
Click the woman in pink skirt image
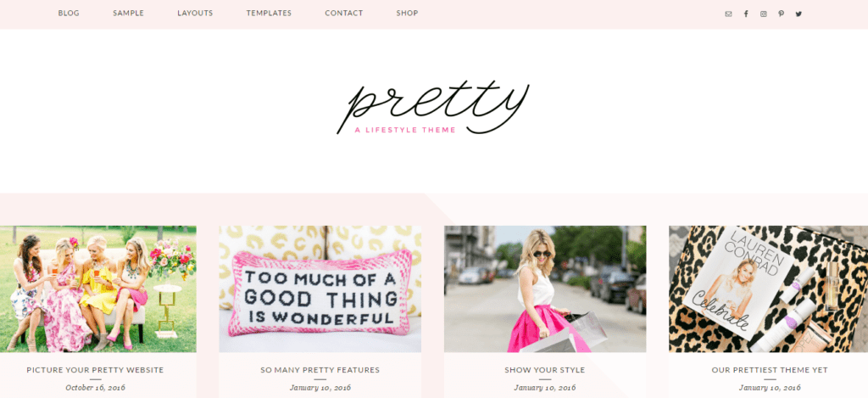tap(545, 289)
